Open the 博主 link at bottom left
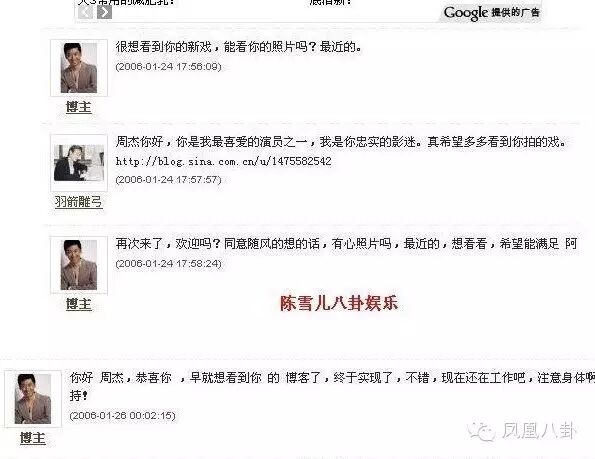The height and width of the screenshot is (459, 595). (33, 438)
